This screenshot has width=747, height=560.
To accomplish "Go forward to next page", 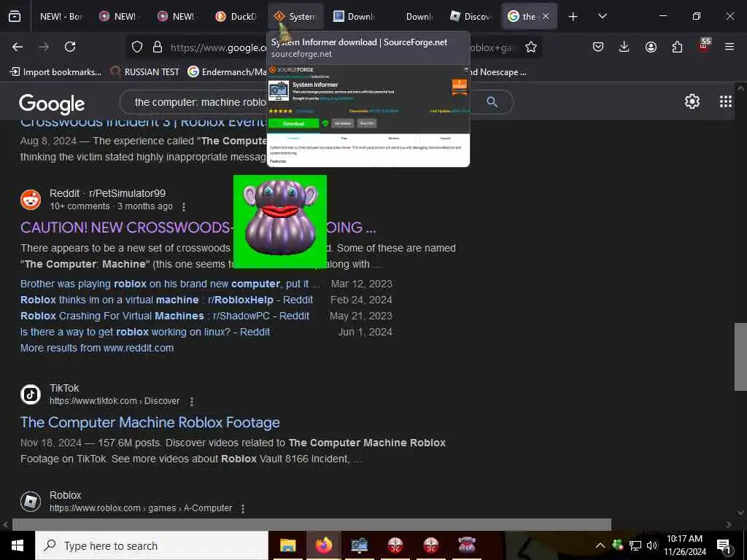I will (44, 47).
